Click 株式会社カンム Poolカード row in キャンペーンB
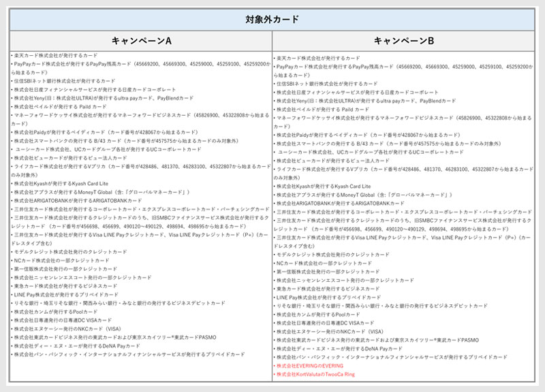Viewport: 545px width, 392px height. pyautogui.click(x=317, y=314)
